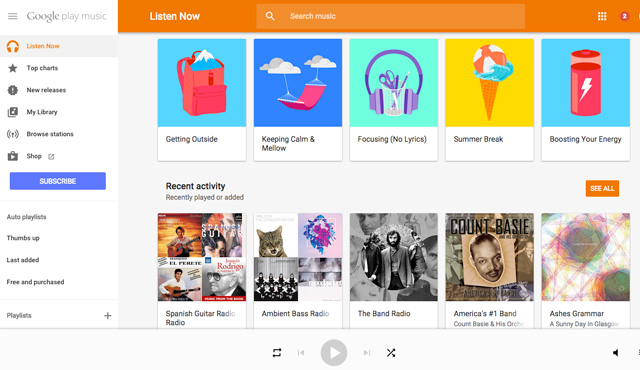Screen dimensions: 640x370
Task: Click A Sunny Day In Glasgow artist text
Action: point(584,324)
